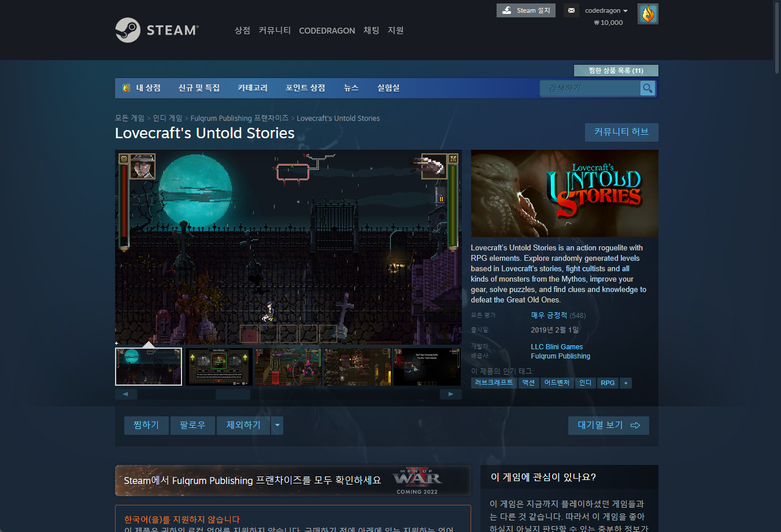Open the 커뮤니티 허브 button

[621, 132]
